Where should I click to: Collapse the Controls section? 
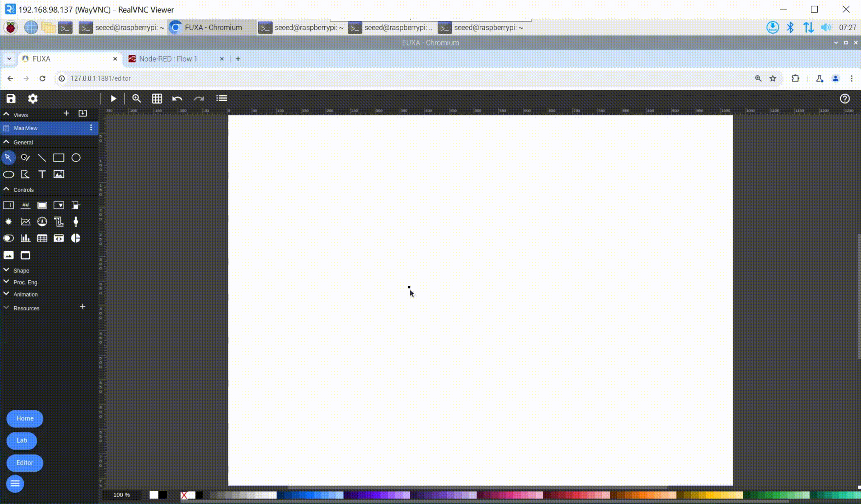pos(23,190)
